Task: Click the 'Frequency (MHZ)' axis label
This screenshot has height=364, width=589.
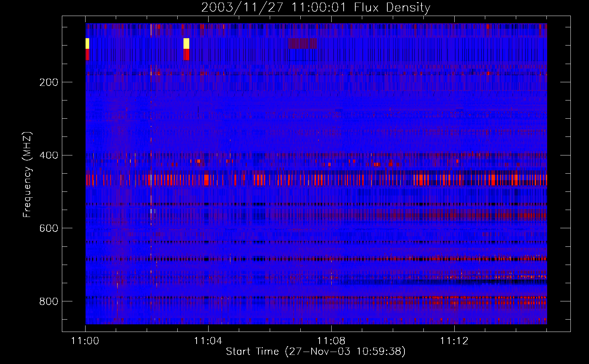Action: (27, 175)
